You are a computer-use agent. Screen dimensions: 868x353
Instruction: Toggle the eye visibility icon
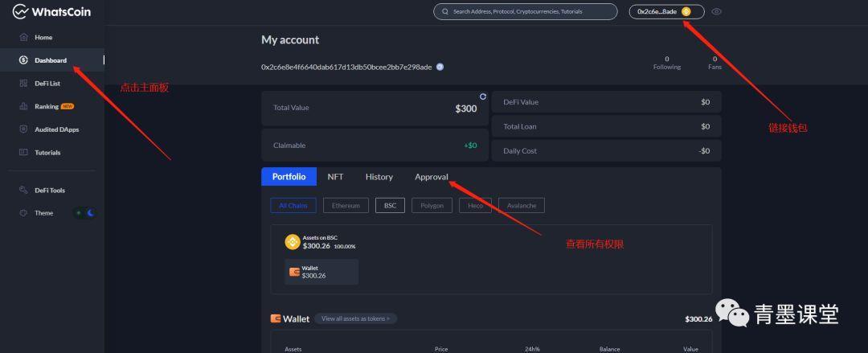(716, 12)
